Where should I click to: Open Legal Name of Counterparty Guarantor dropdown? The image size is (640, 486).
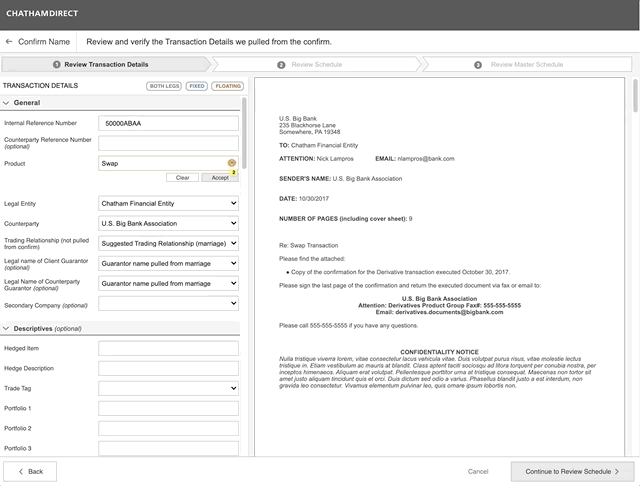tap(168, 283)
